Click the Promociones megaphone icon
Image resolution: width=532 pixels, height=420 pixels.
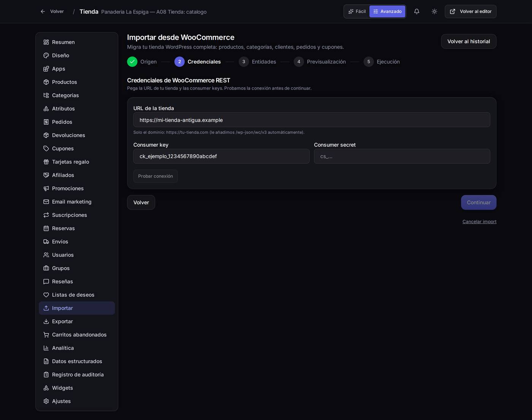[x=46, y=189]
